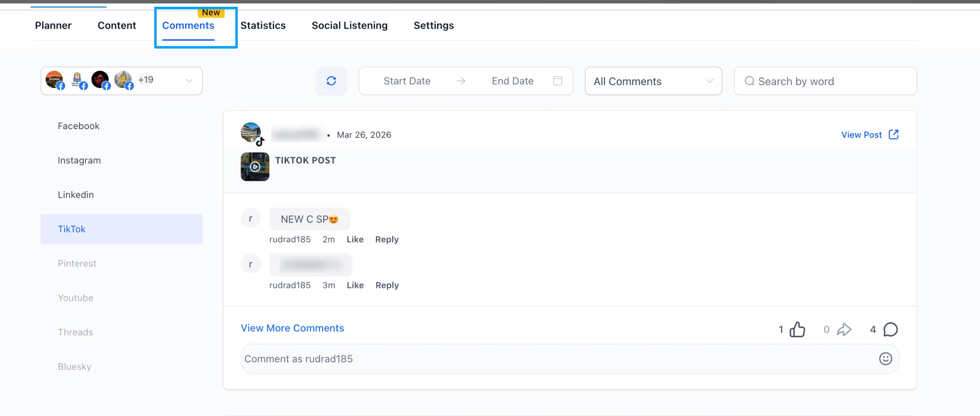Select Pinterest in the network list

click(121, 263)
